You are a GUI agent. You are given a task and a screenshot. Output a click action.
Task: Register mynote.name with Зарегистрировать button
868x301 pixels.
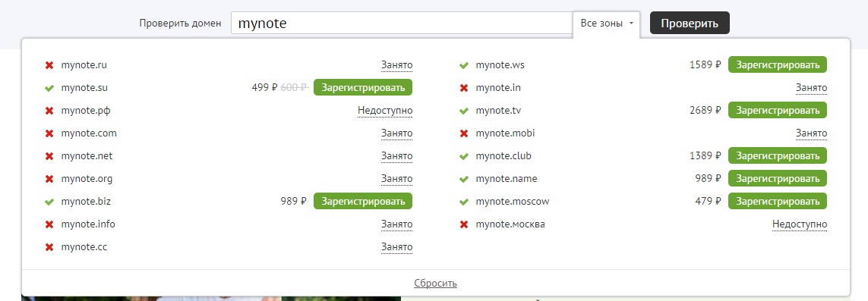[x=777, y=178]
